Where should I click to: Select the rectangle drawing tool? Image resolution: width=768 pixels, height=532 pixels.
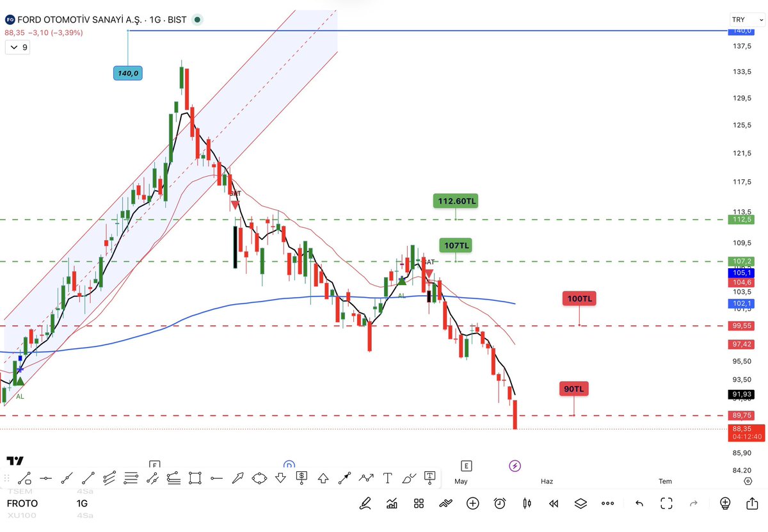click(x=195, y=478)
